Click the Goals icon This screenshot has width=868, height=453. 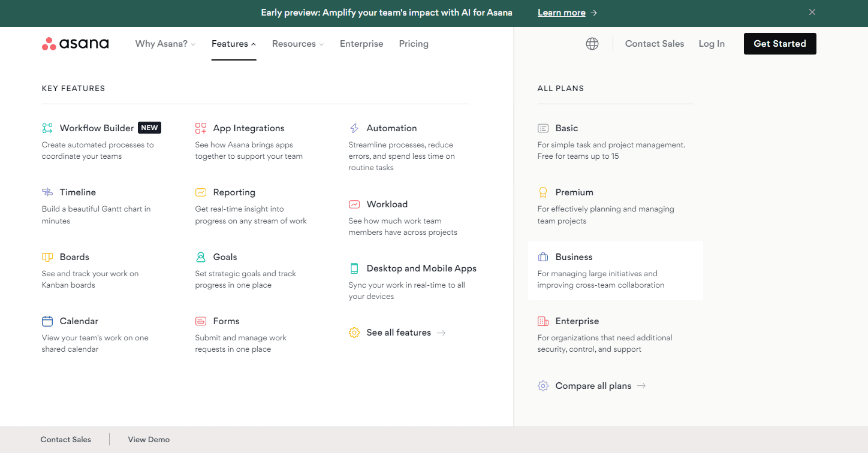point(201,257)
